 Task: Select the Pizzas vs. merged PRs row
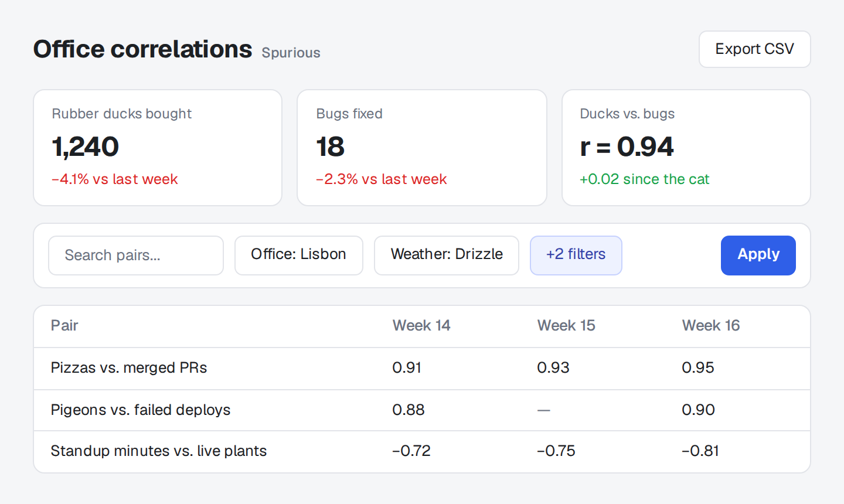click(x=422, y=369)
